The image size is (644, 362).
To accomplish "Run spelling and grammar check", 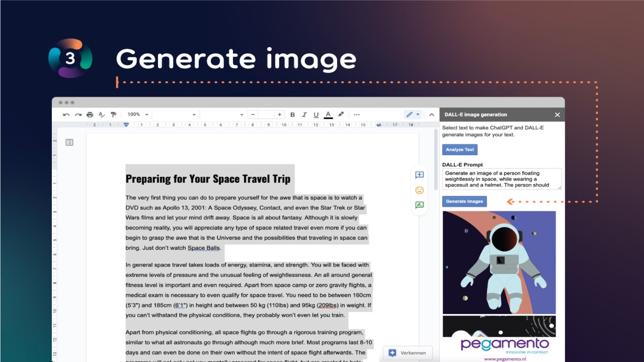I will (x=101, y=115).
